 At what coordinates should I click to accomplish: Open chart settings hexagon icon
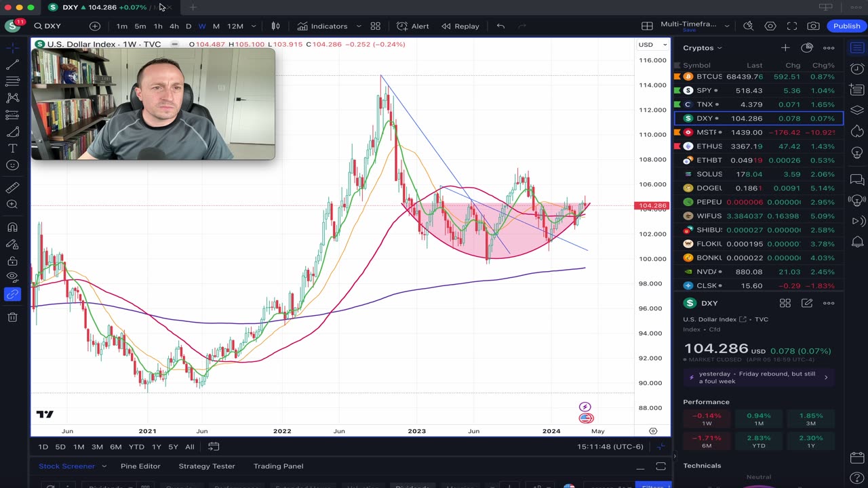pos(770,26)
